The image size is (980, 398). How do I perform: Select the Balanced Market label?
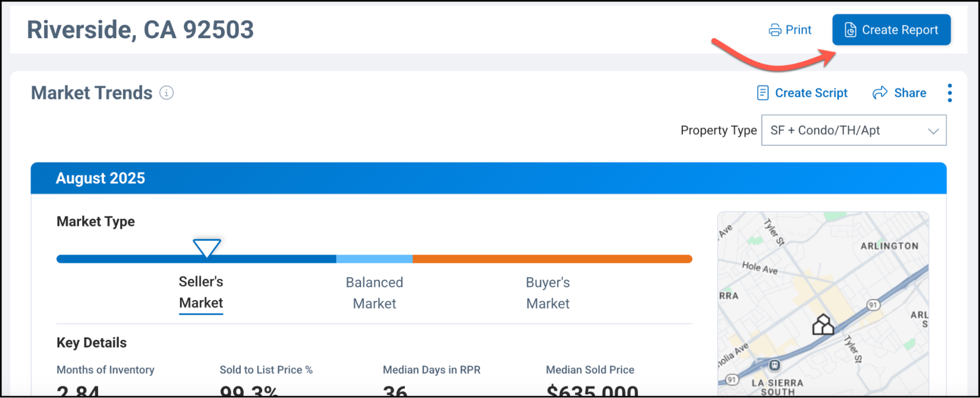click(x=374, y=293)
